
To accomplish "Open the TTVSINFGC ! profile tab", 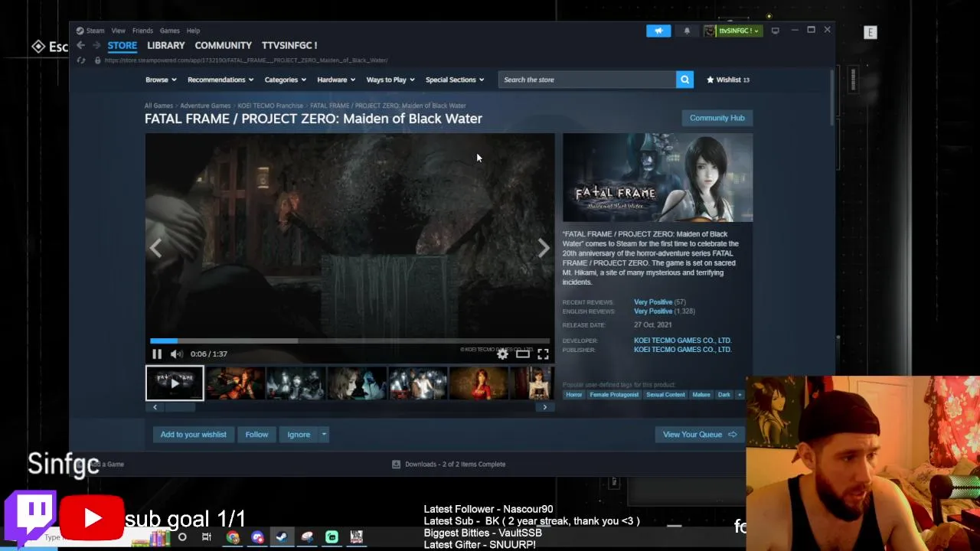I will (x=289, y=45).
